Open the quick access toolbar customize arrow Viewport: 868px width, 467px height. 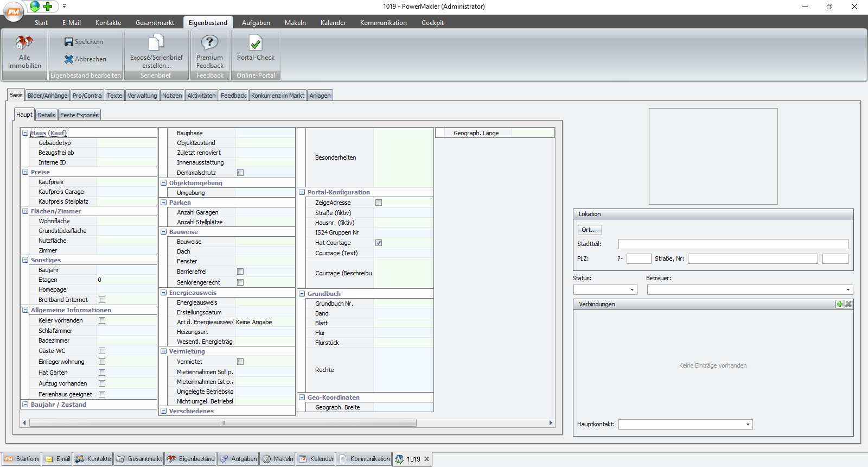(64, 7)
